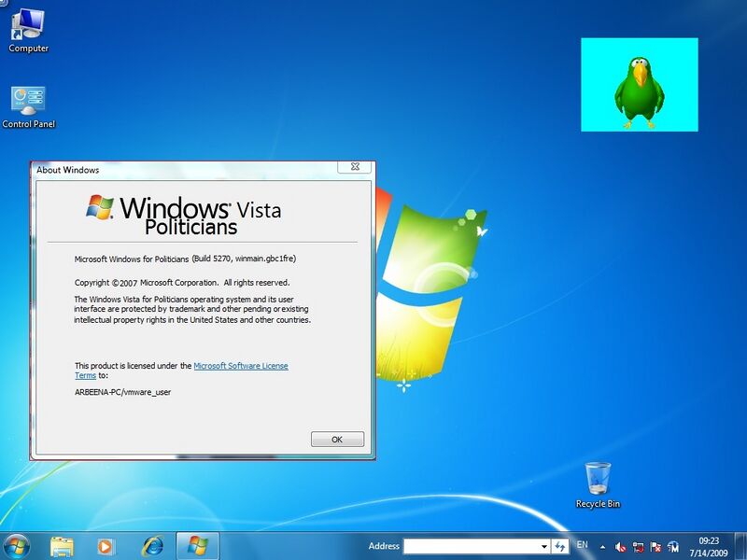The width and height of the screenshot is (747, 560).
Task: Click OK to close About Windows
Action: click(x=337, y=439)
